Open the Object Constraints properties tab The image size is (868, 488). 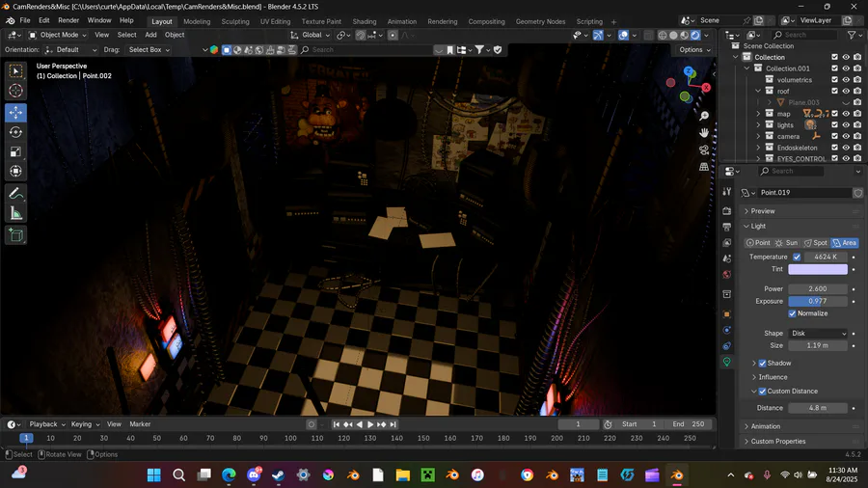click(x=727, y=346)
